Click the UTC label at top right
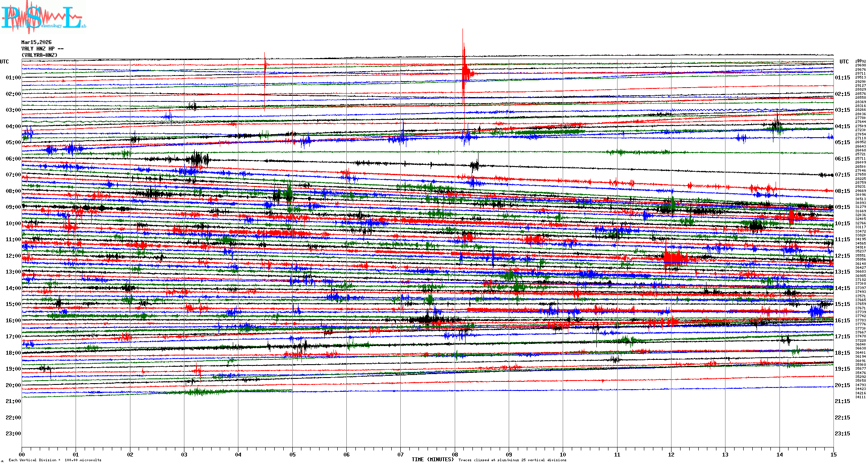This screenshot has height=466, width=868. [844, 62]
